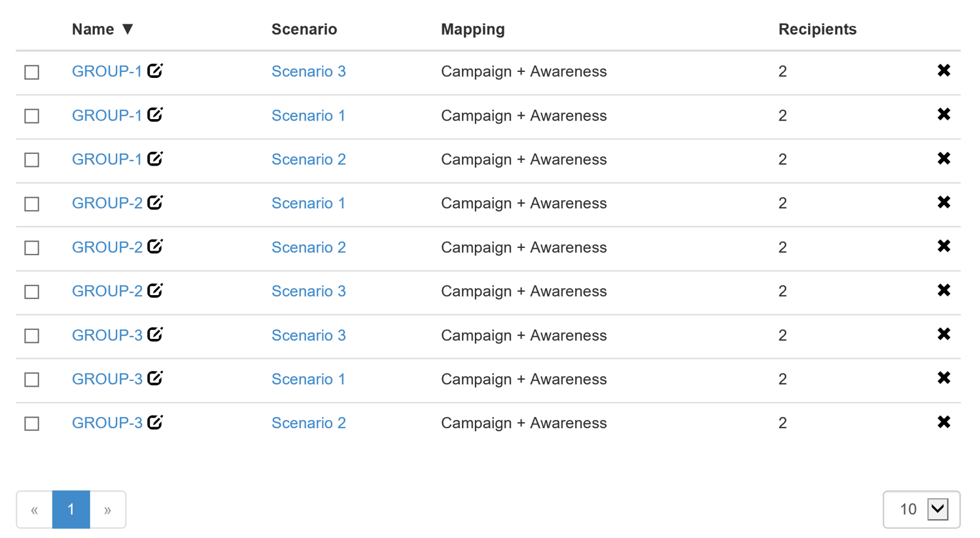Delete the GROUP-1 Scenario 1 row
This screenshot has width=980, height=538.
(943, 115)
